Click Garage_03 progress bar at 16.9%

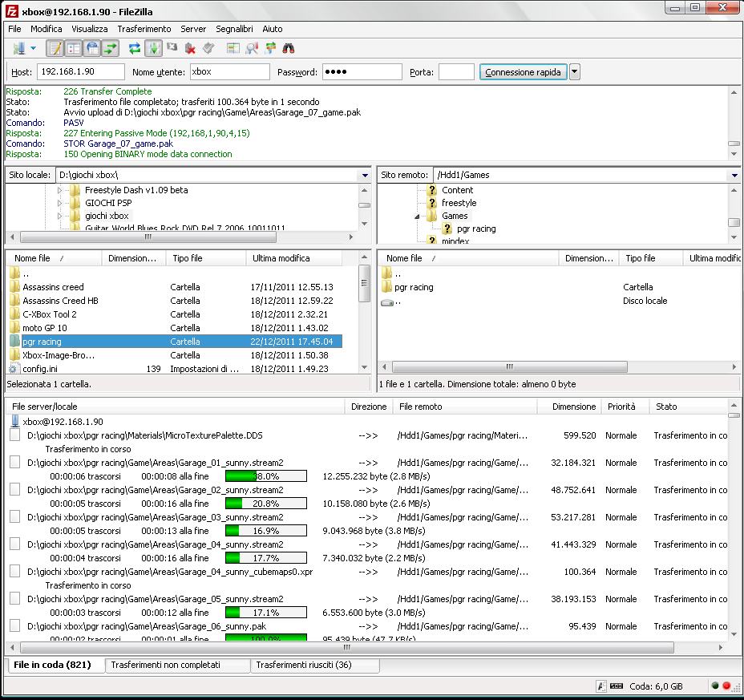click(266, 531)
